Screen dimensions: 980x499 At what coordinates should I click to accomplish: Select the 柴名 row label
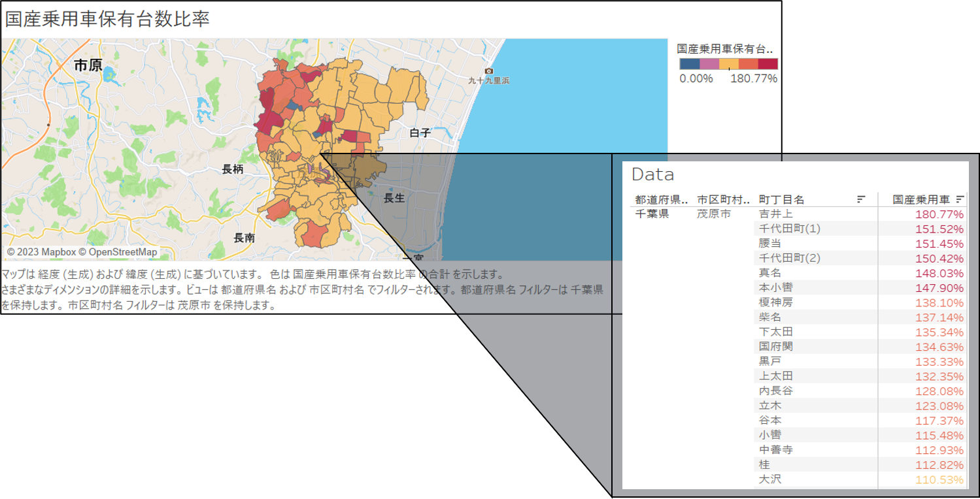point(769,317)
